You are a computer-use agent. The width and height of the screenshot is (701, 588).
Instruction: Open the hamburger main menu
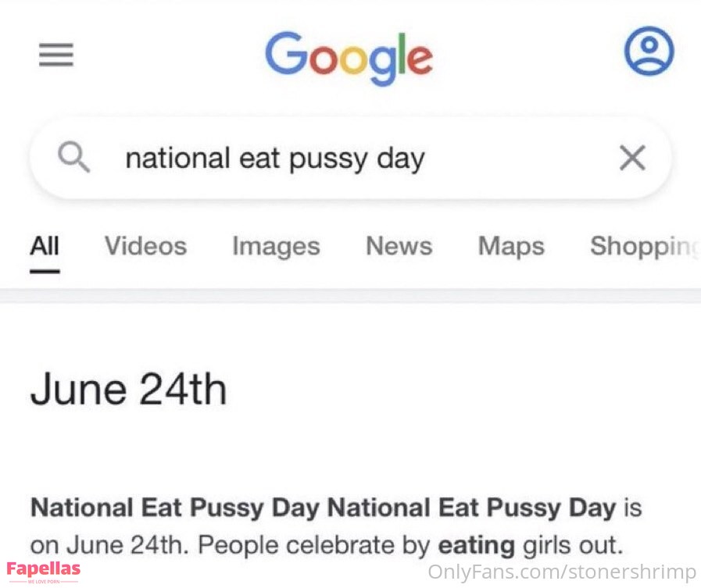pos(56,55)
